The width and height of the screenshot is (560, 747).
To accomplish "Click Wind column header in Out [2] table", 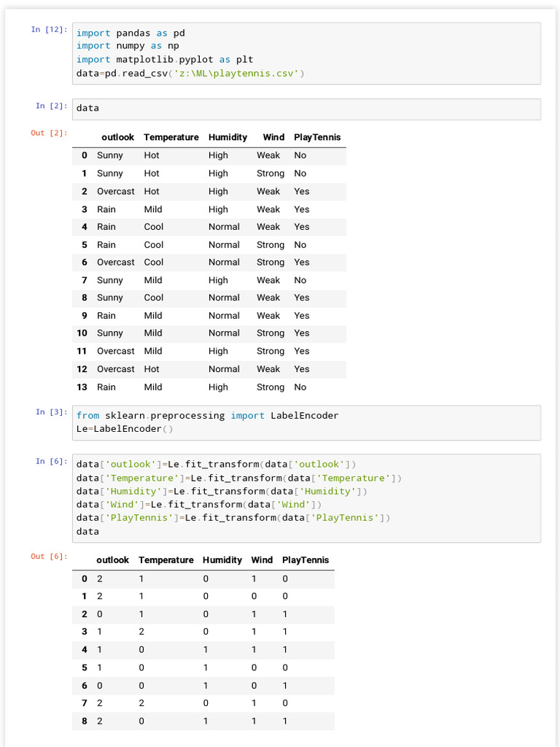I will click(x=273, y=137).
